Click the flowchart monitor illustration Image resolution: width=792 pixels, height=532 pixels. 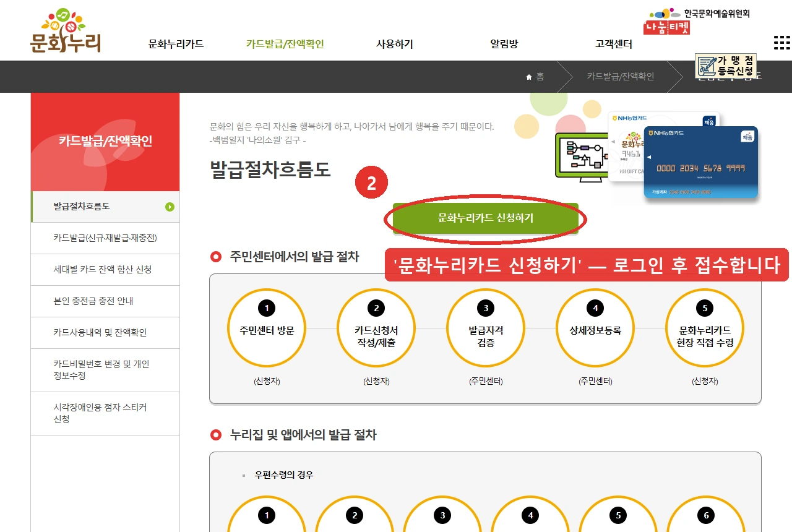pyautogui.click(x=583, y=158)
